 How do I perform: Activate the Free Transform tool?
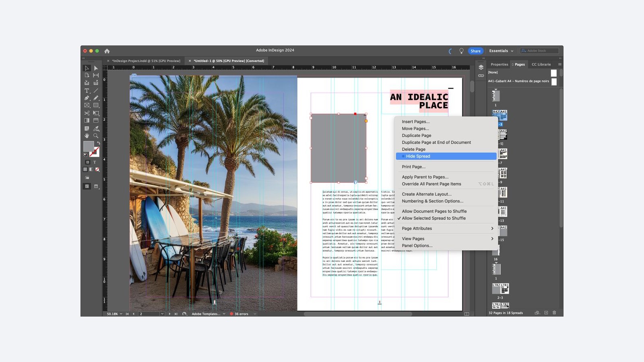click(96, 113)
